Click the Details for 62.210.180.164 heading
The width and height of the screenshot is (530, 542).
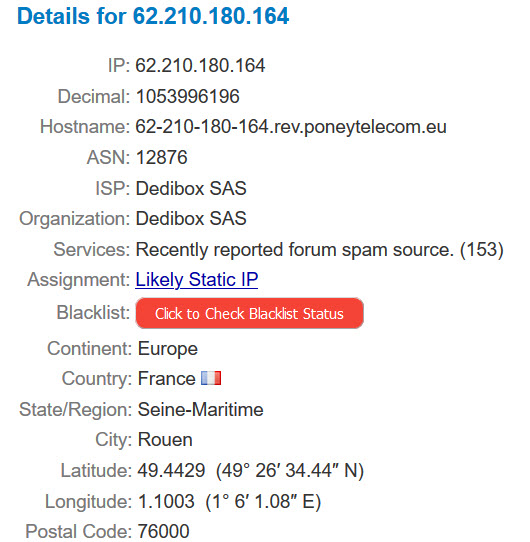pos(153,16)
